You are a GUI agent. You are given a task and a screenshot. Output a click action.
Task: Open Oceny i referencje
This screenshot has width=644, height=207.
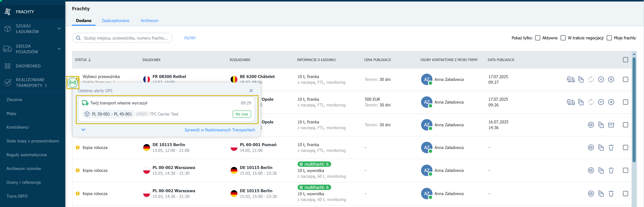click(x=24, y=182)
